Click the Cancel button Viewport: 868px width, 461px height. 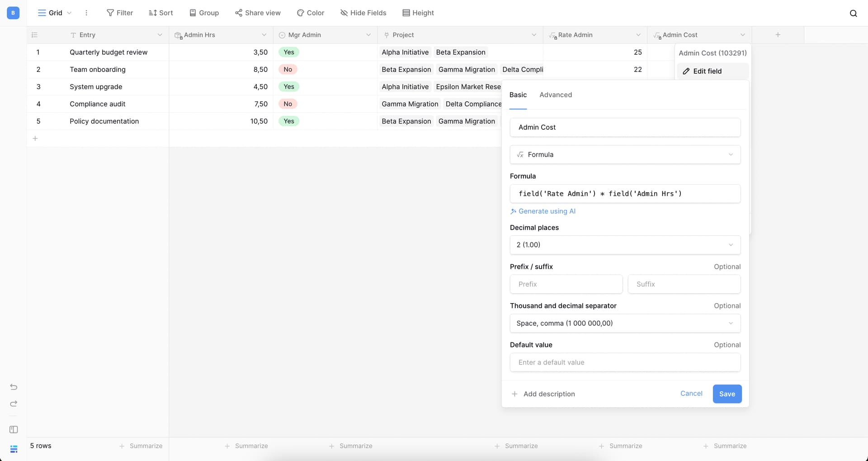point(691,393)
